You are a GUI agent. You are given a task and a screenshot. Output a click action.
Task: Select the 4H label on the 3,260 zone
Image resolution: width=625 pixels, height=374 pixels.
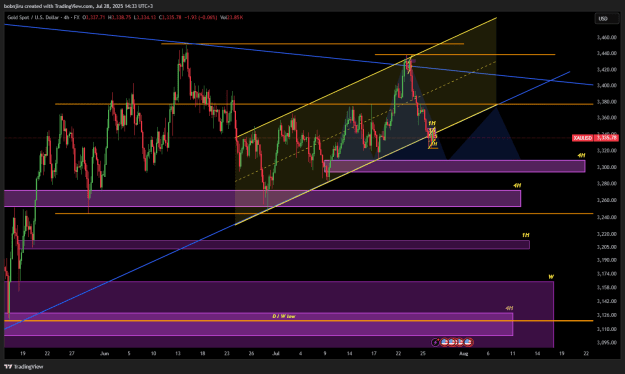pyautogui.click(x=517, y=185)
